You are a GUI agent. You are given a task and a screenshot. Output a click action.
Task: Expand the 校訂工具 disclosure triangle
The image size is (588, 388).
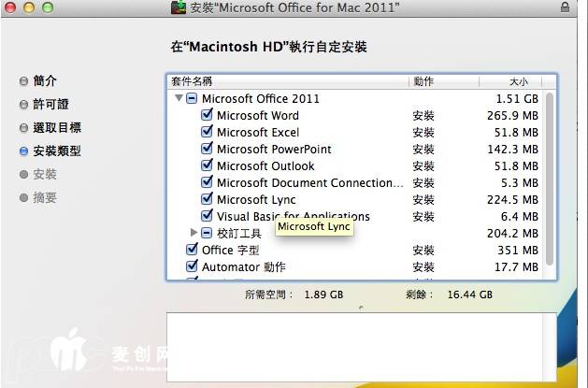click(x=194, y=233)
